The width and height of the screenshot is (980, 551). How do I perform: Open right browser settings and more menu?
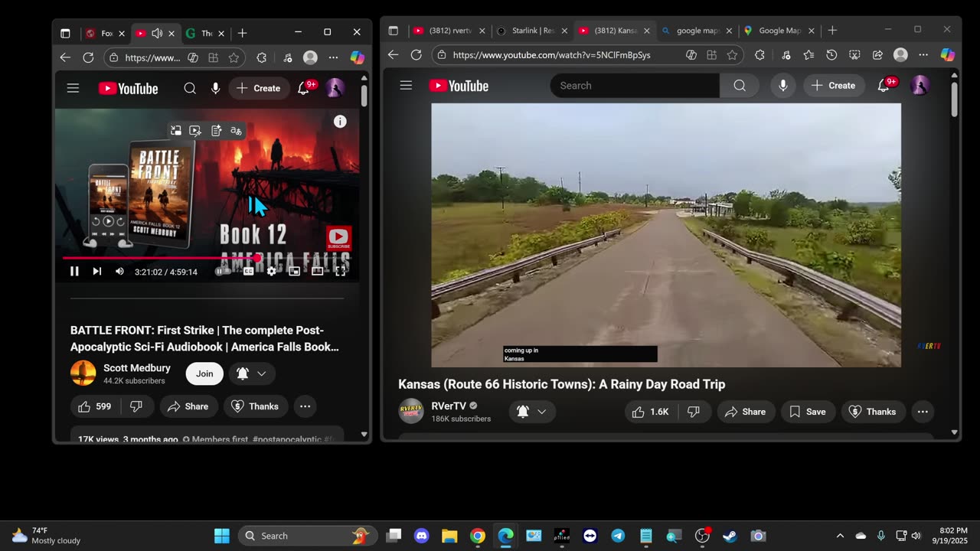click(923, 55)
